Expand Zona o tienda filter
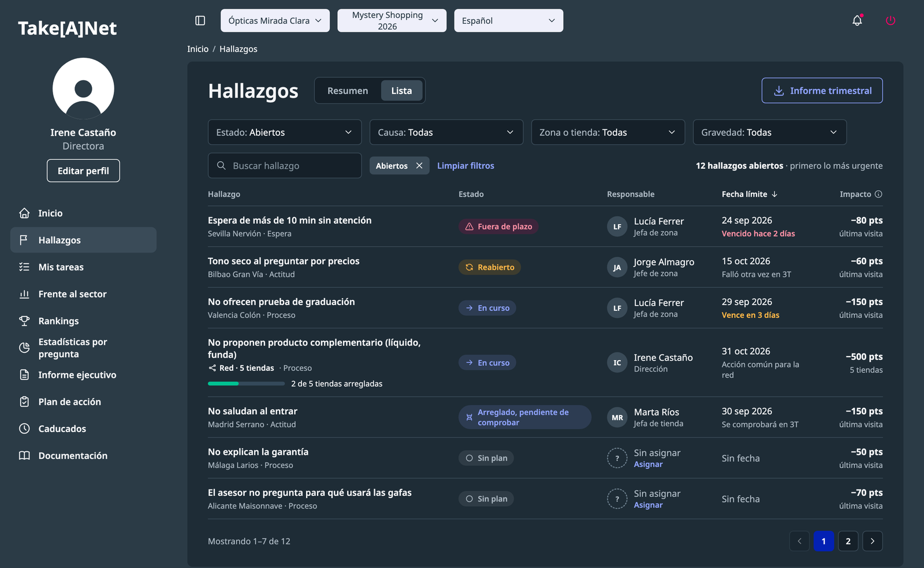The width and height of the screenshot is (924, 568). tap(608, 132)
